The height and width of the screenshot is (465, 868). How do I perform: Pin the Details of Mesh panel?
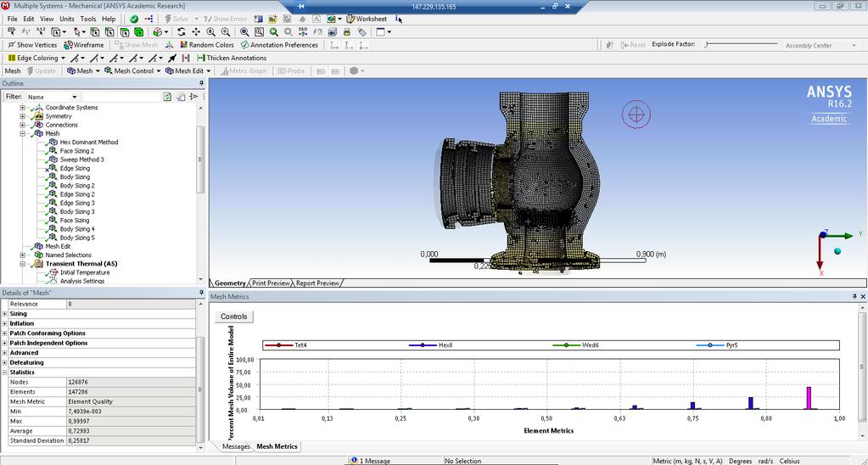201,293
